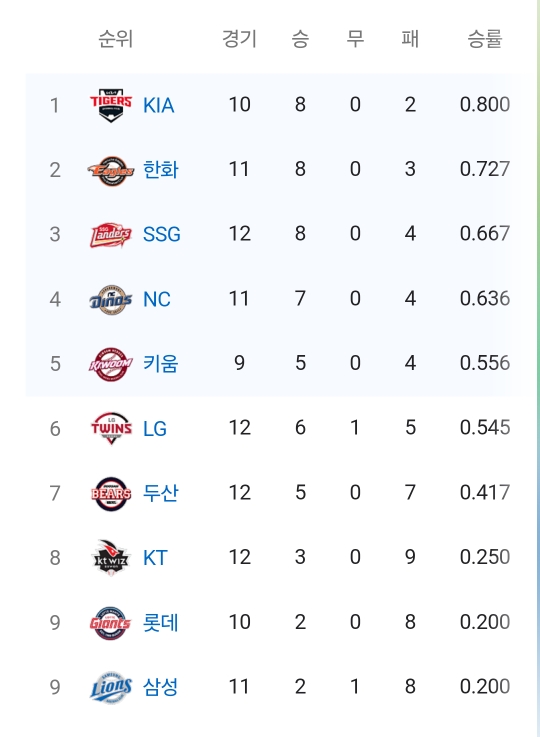This screenshot has width=540, height=737.
Task: Select the Doosan Bears logo
Action: (111, 494)
